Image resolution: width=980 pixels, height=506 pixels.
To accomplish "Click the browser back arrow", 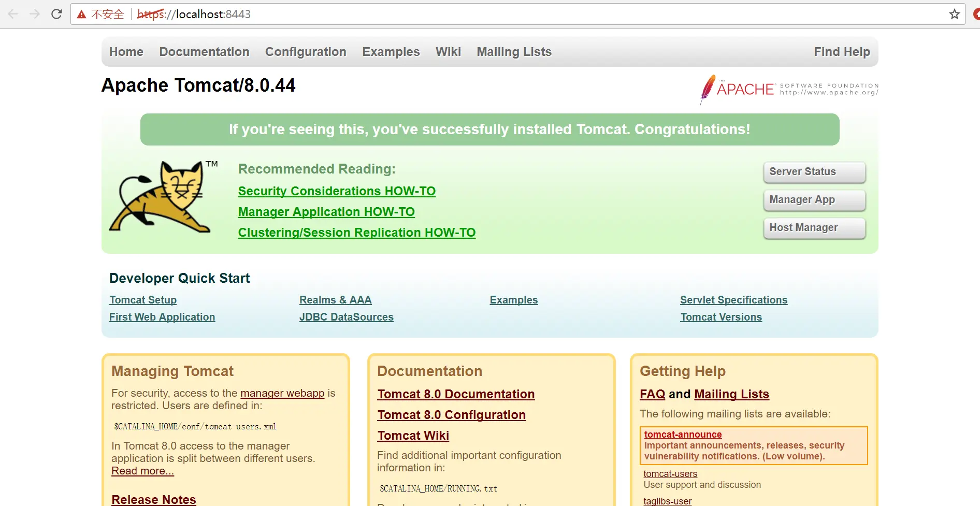I will point(13,14).
